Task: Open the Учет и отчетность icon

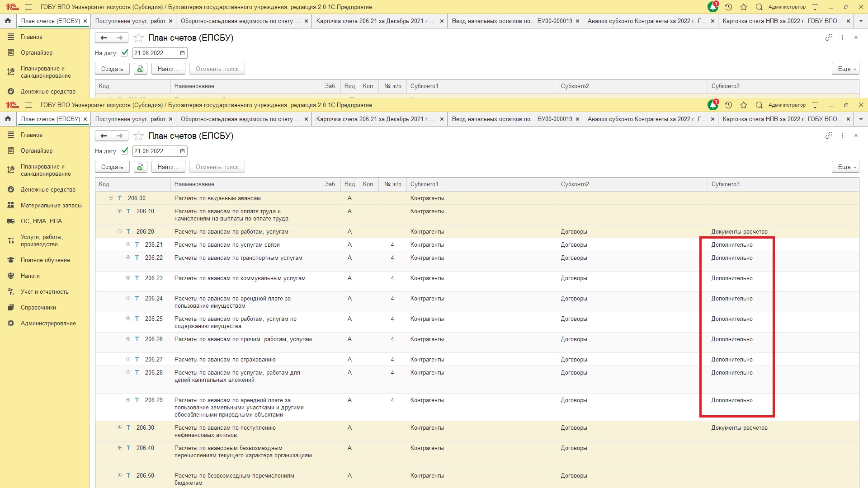Action: 11,291
